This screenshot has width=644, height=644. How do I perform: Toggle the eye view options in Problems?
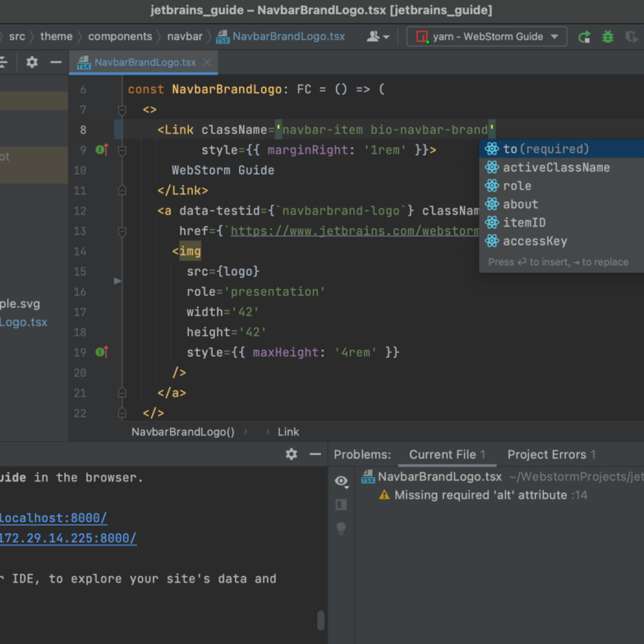[341, 481]
